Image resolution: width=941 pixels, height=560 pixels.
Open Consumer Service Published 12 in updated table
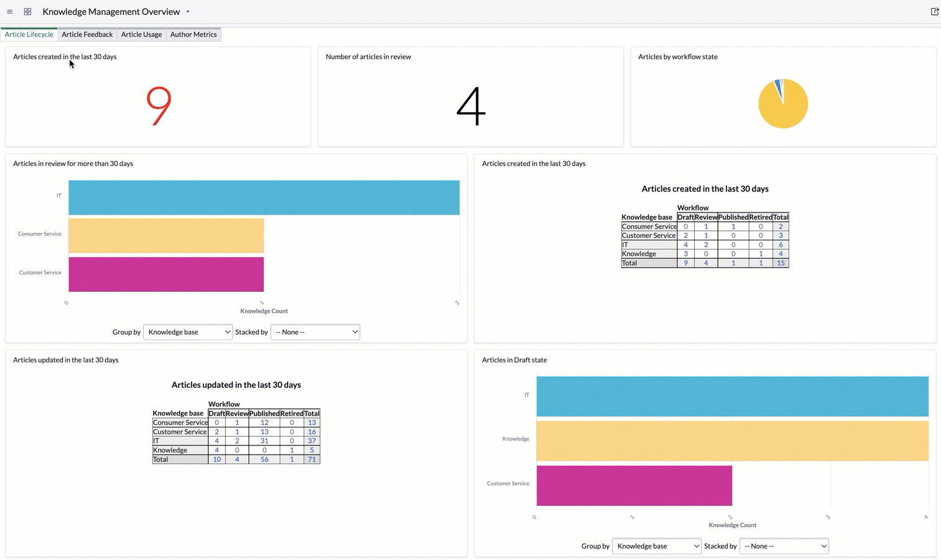pyautogui.click(x=264, y=422)
